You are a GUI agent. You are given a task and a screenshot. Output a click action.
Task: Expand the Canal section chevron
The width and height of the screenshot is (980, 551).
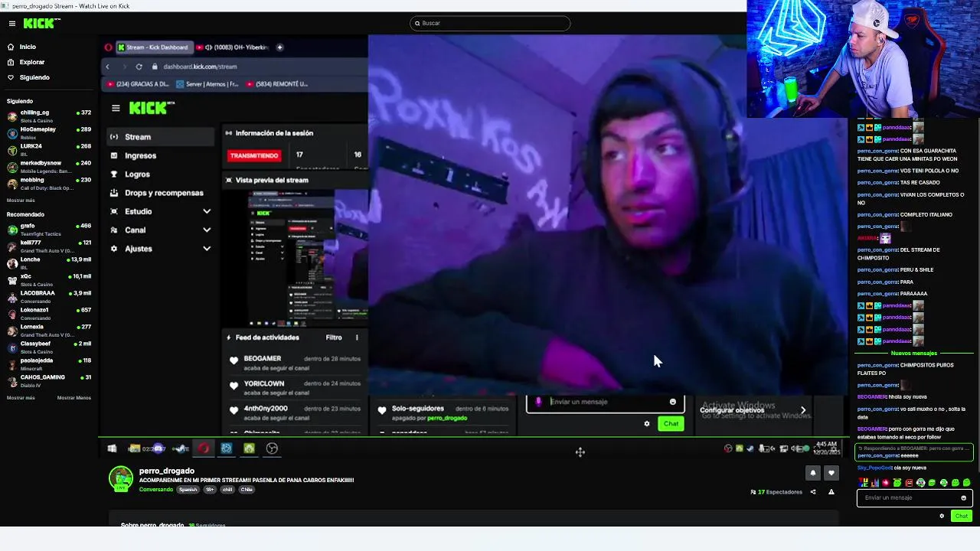coord(207,230)
